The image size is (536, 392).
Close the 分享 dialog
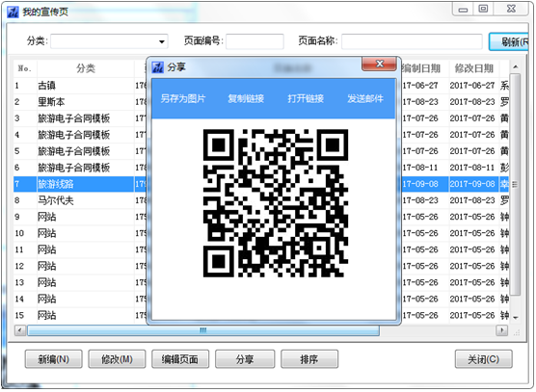[x=380, y=64]
